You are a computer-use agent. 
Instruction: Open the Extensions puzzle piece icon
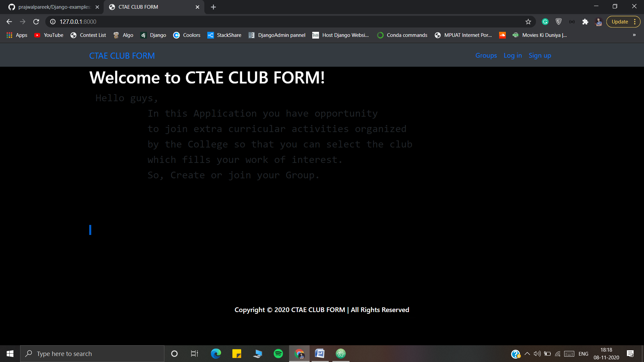pyautogui.click(x=585, y=22)
